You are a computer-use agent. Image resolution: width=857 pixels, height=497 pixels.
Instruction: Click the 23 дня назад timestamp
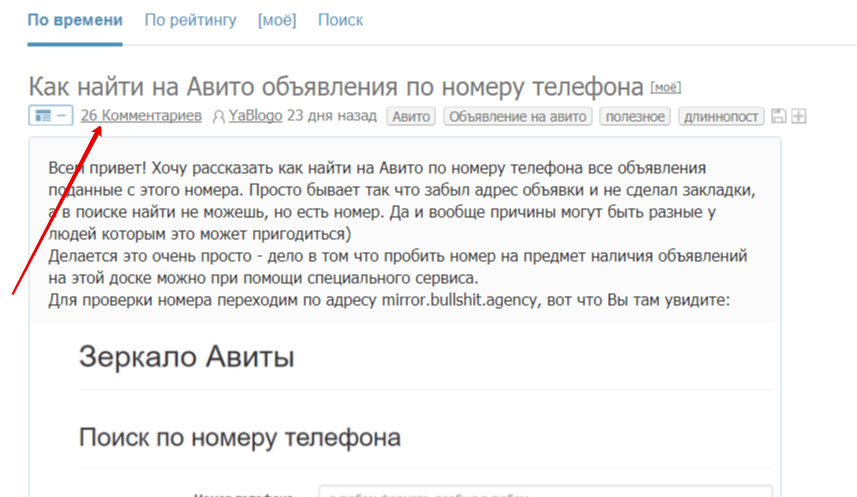click(332, 116)
